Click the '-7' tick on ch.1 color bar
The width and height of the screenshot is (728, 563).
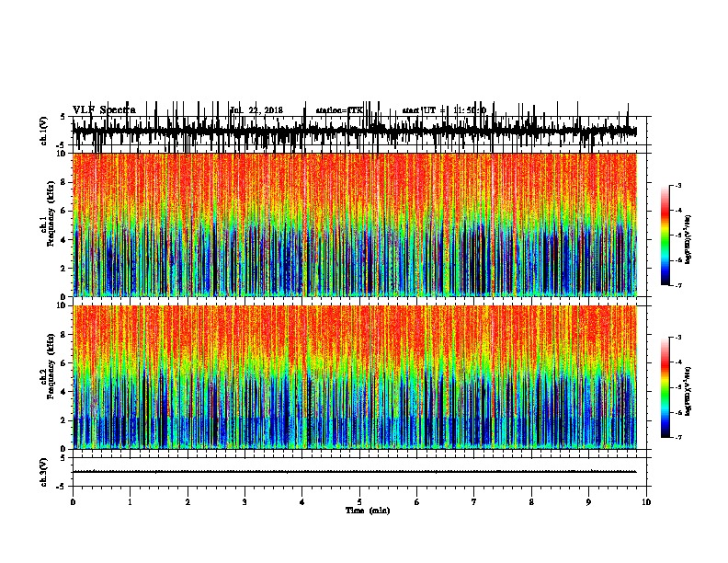click(x=677, y=285)
